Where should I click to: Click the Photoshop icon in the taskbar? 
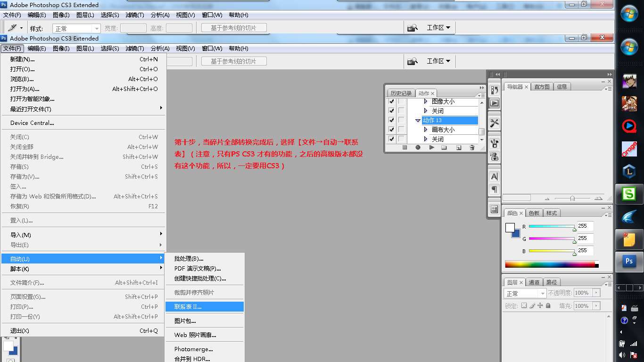click(629, 261)
